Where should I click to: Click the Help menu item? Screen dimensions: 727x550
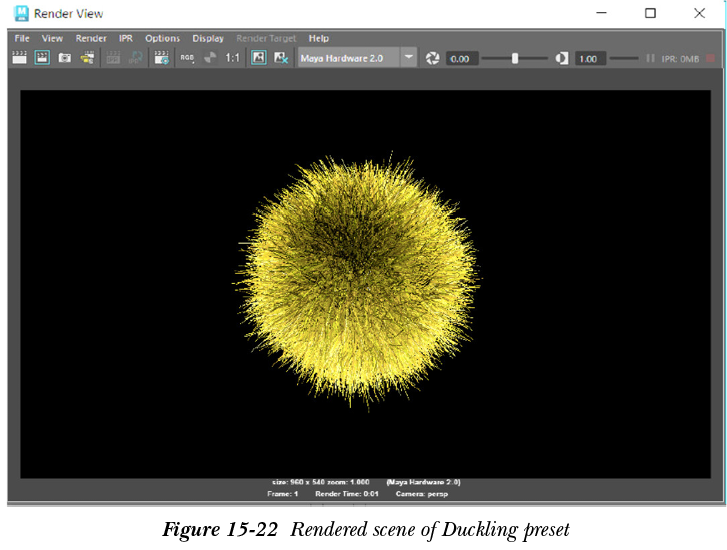point(318,38)
